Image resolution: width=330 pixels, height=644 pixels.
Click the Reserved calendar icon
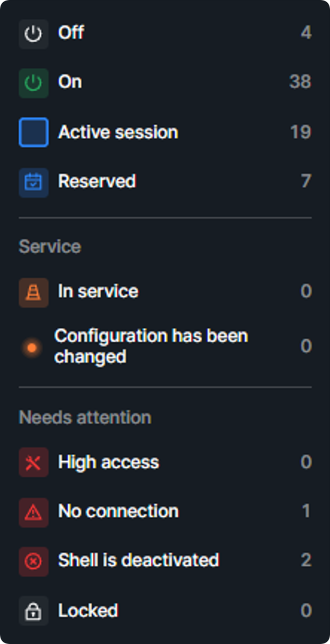(33, 182)
